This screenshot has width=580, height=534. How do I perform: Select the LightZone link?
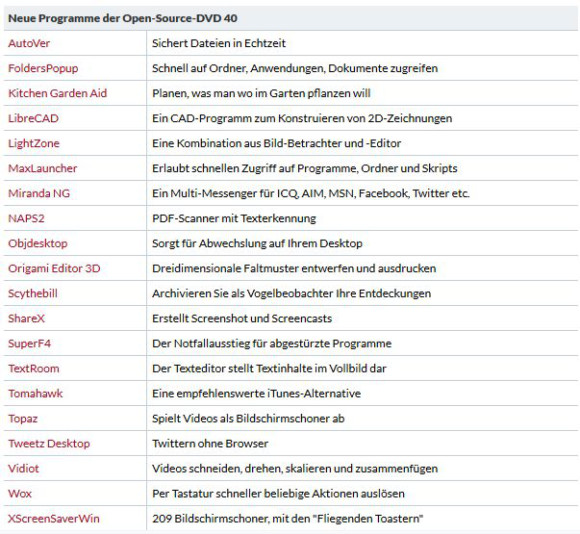34,143
